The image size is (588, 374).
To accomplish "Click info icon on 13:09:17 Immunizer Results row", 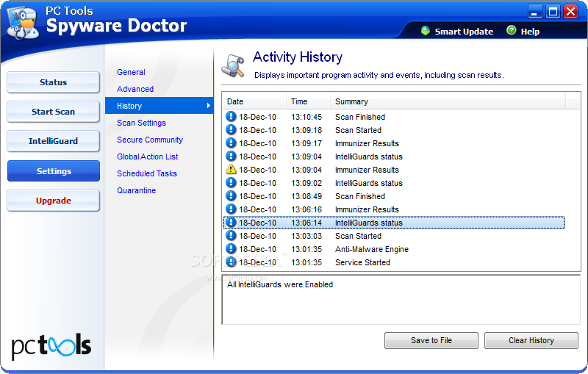I will click(231, 143).
